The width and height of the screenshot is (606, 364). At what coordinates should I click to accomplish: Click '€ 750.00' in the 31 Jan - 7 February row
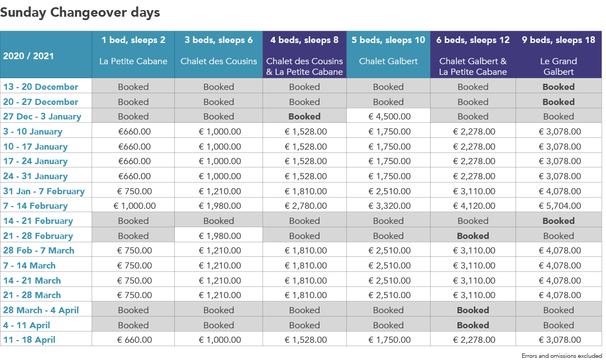pos(135,191)
